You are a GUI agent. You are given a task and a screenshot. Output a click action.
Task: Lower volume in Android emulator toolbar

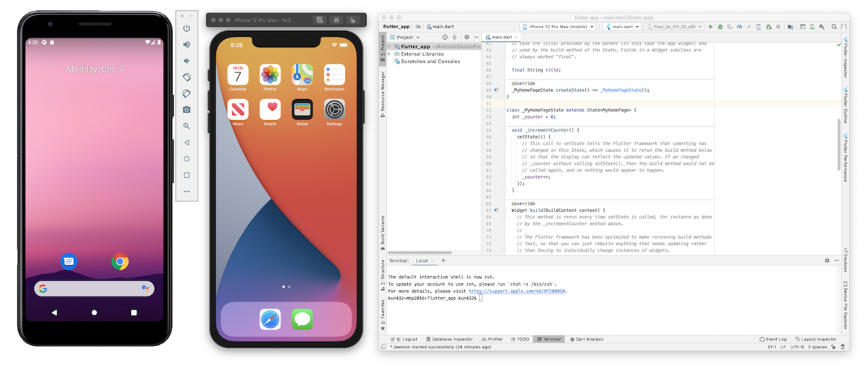(187, 61)
